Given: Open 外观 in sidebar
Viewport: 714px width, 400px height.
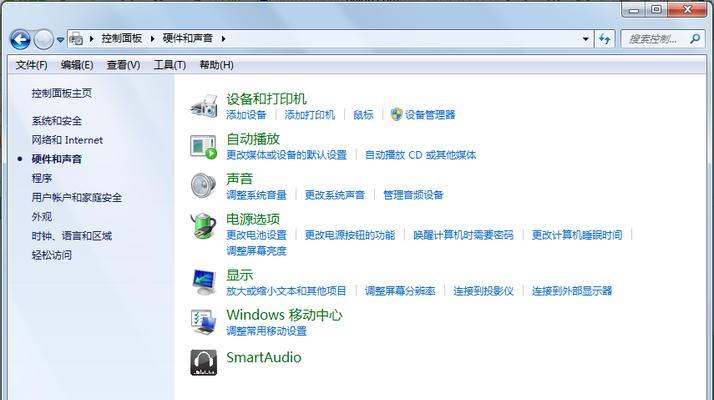Looking at the screenshot, I should click(41, 216).
